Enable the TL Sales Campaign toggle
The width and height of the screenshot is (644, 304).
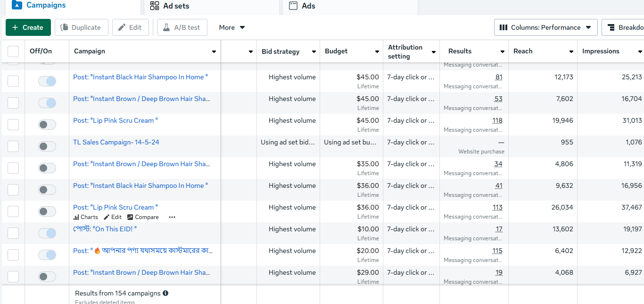click(47, 146)
